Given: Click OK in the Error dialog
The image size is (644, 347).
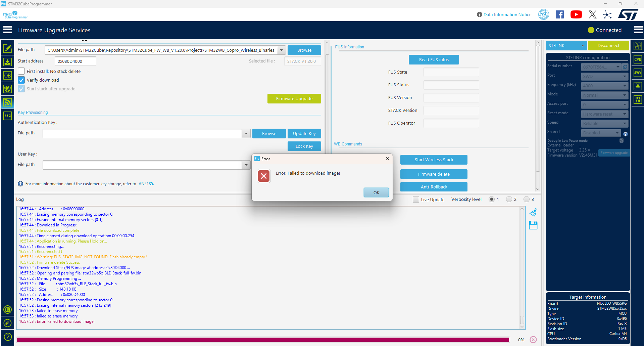Looking at the screenshot, I should 376,192.
